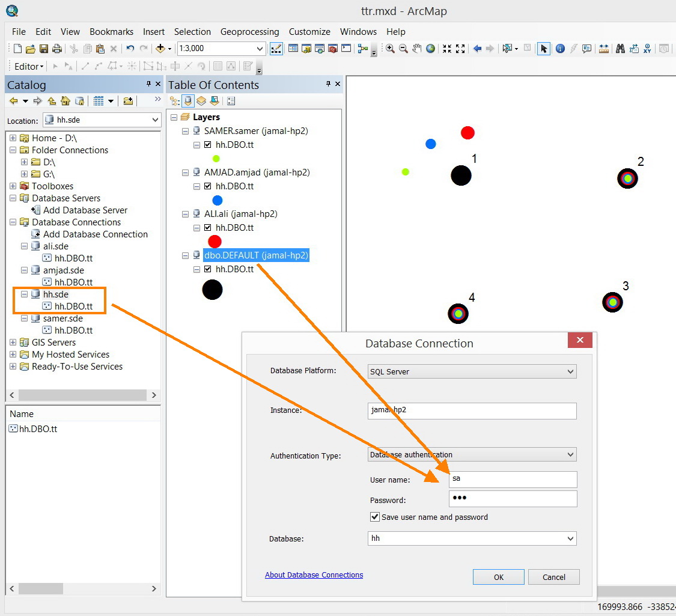Open the Customize menu
676x616 pixels.
pyautogui.click(x=309, y=31)
